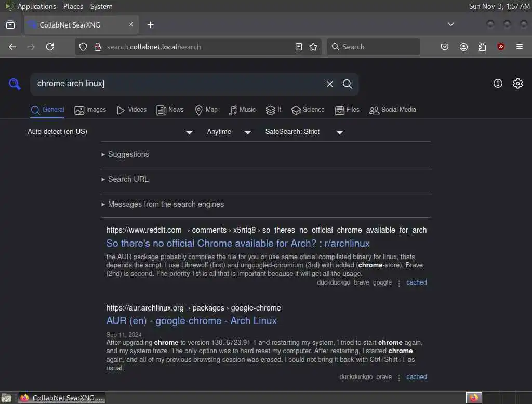Expand the Suggestions section
Image resolution: width=532 pixels, height=404 pixels.
[125, 154]
